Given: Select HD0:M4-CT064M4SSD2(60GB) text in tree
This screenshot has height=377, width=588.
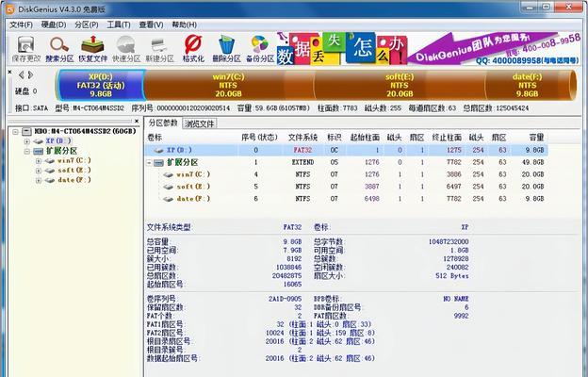Looking at the screenshot, I should point(85,131).
